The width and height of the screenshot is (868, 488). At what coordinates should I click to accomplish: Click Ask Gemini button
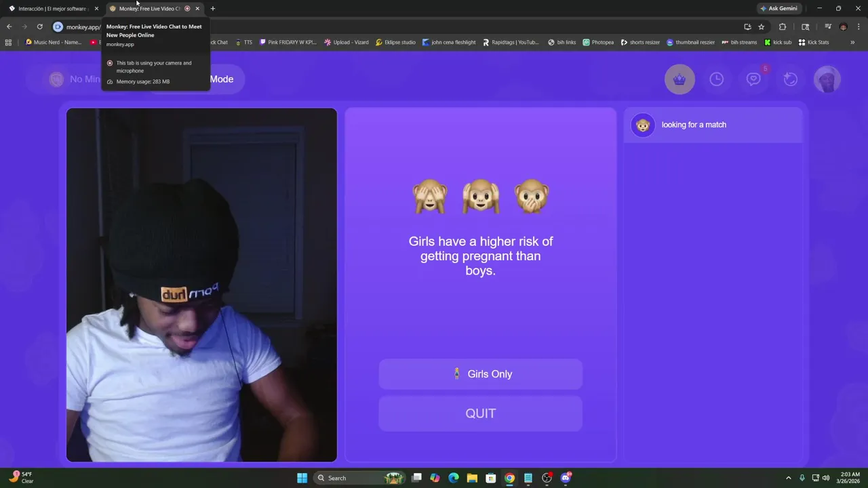[x=778, y=8]
